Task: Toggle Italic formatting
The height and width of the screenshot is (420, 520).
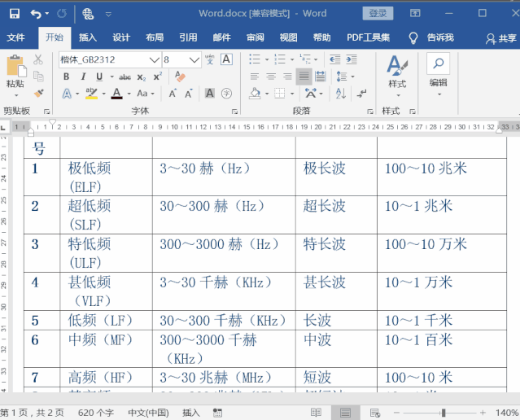Action: tap(83, 77)
